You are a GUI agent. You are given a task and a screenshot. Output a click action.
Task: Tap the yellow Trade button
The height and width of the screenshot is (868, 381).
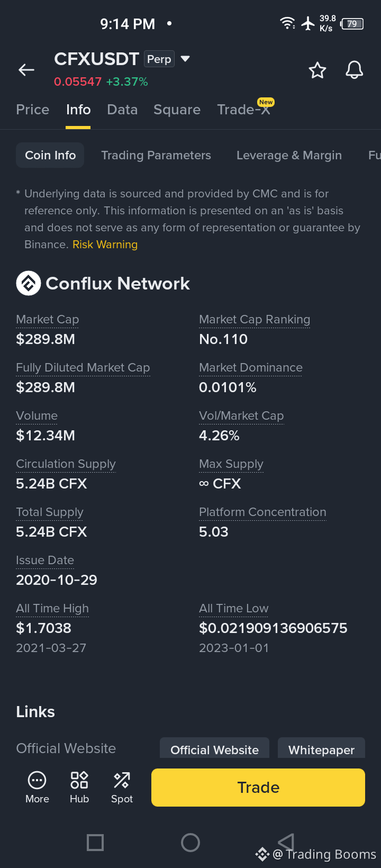coord(258,788)
